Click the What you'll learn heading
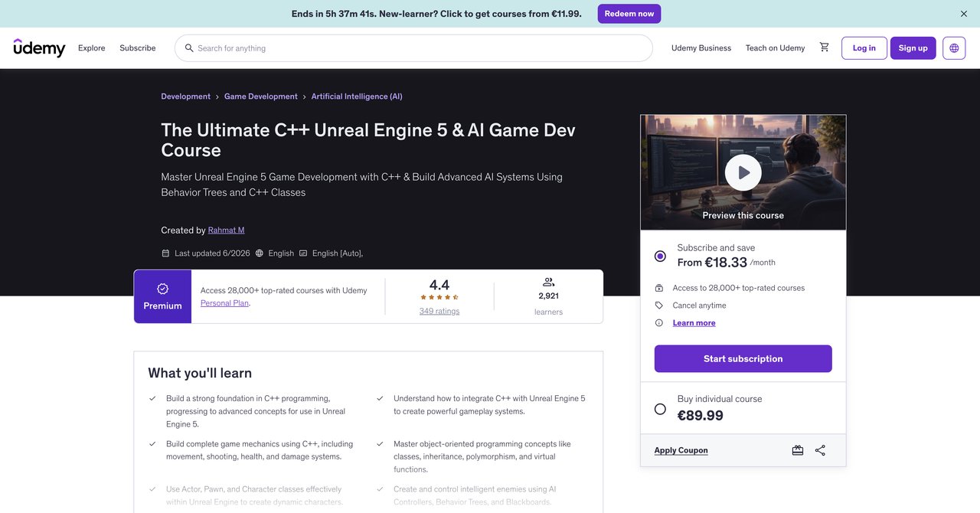 [x=200, y=373]
